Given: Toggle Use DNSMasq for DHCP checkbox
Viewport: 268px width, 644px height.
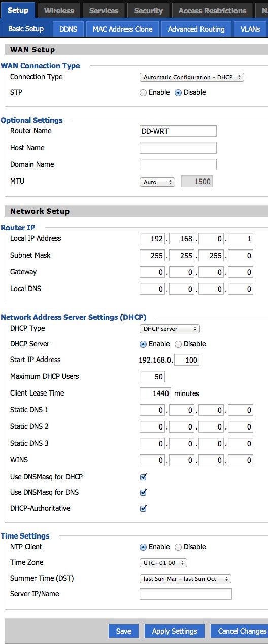Looking at the screenshot, I should 143,477.
